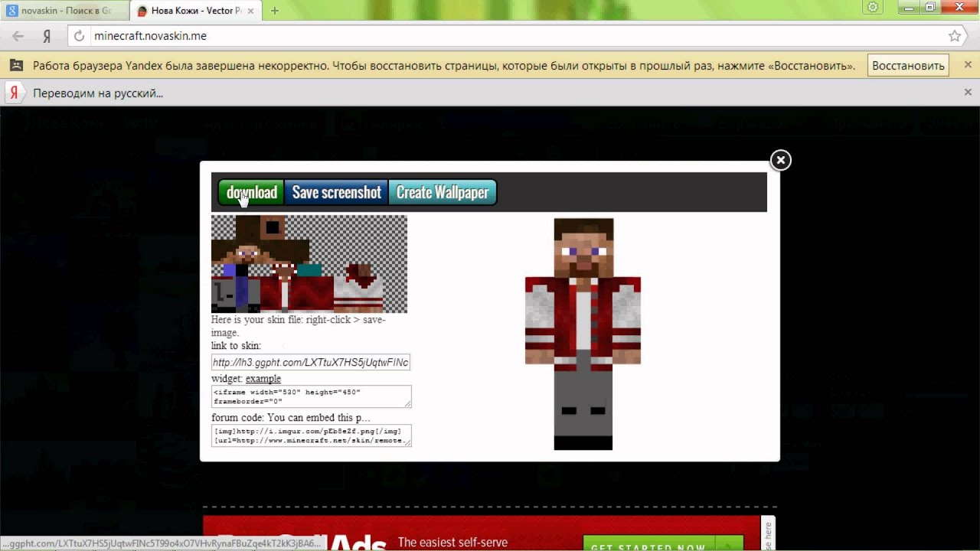This screenshot has height=551, width=980.
Task: Go back with the browser arrow
Action: [x=18, y=36]
